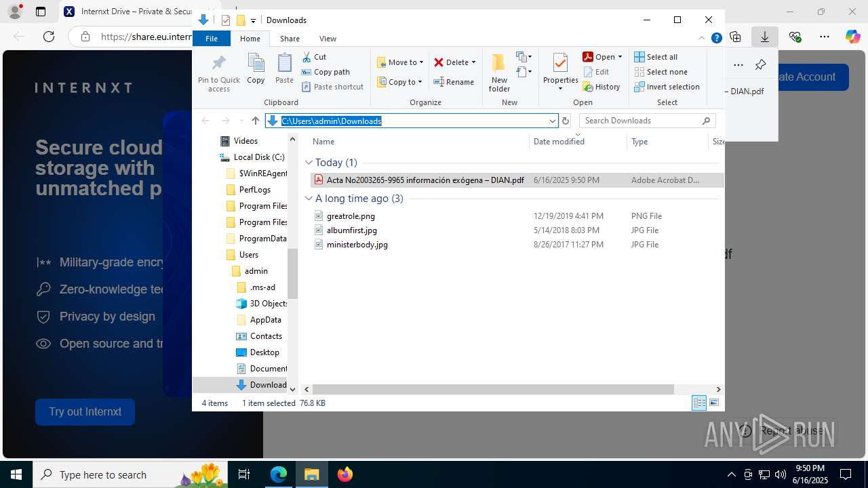Open Edge Settings and more menu
Viewport: 868px width, 488px height.
click(x=825, y=37)
